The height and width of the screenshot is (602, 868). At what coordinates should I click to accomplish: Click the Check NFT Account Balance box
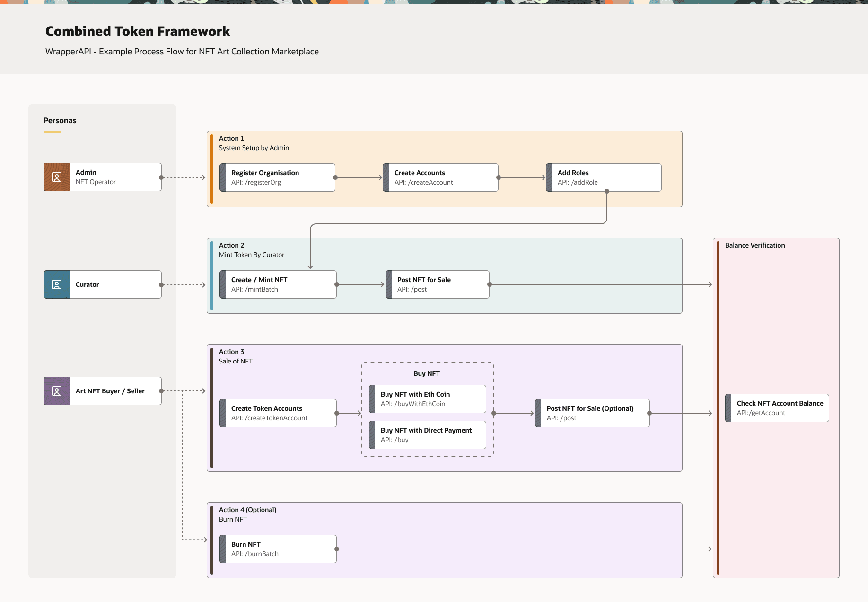(777, 408)
